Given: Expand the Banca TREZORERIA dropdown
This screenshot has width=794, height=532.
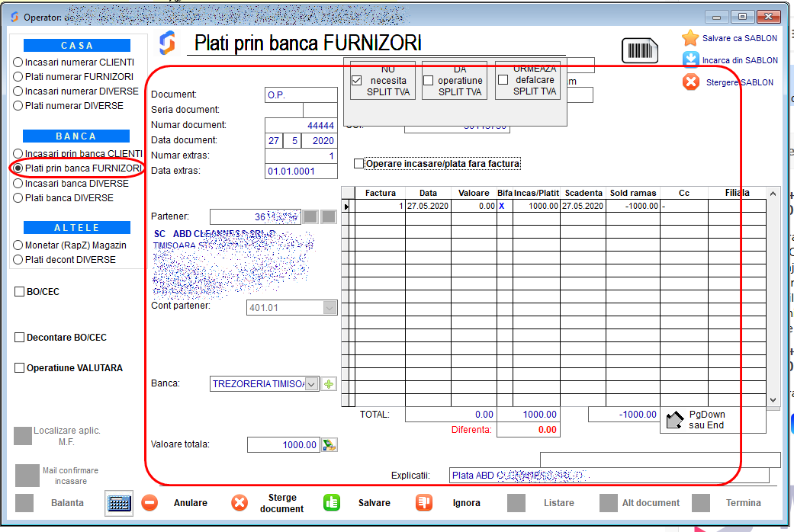Looking at the screenshot, I should (x=311, y=384).
